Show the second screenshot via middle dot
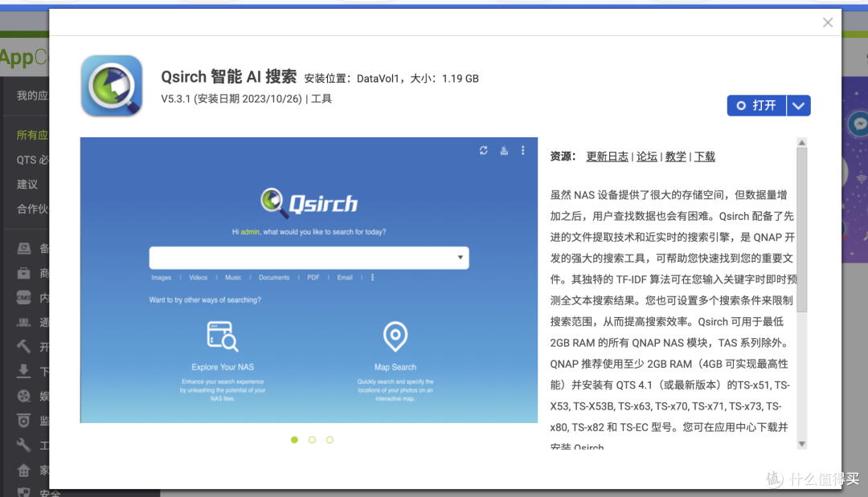The width and height of the screenshot is (868, 497). click(x=312, y=439)
